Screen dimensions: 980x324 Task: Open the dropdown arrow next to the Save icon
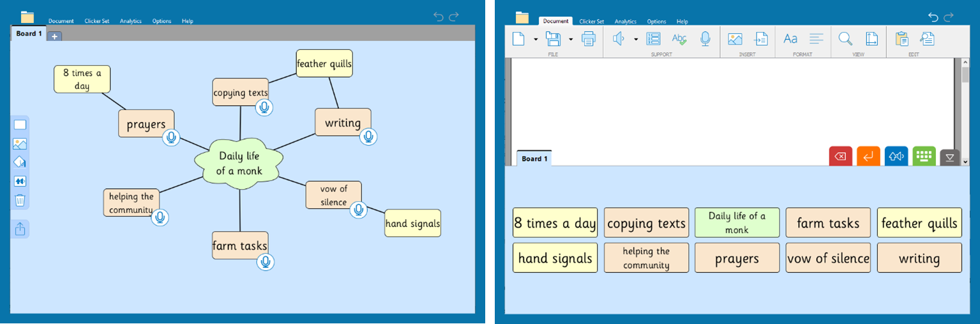click(x=570, y=40)
